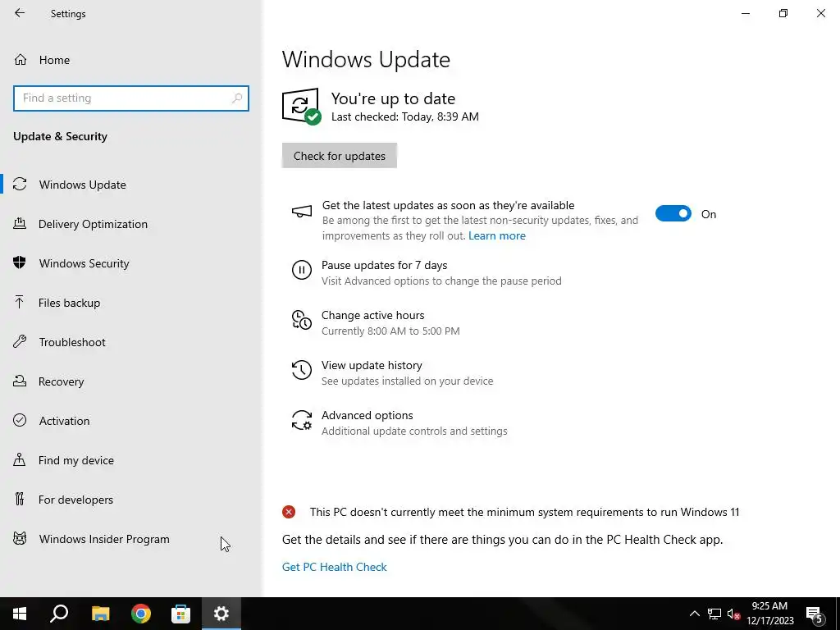Image resolution: width=840 pixels, height=630 pixels.
Task: Click the active hours clock icon
Action: 302,320
